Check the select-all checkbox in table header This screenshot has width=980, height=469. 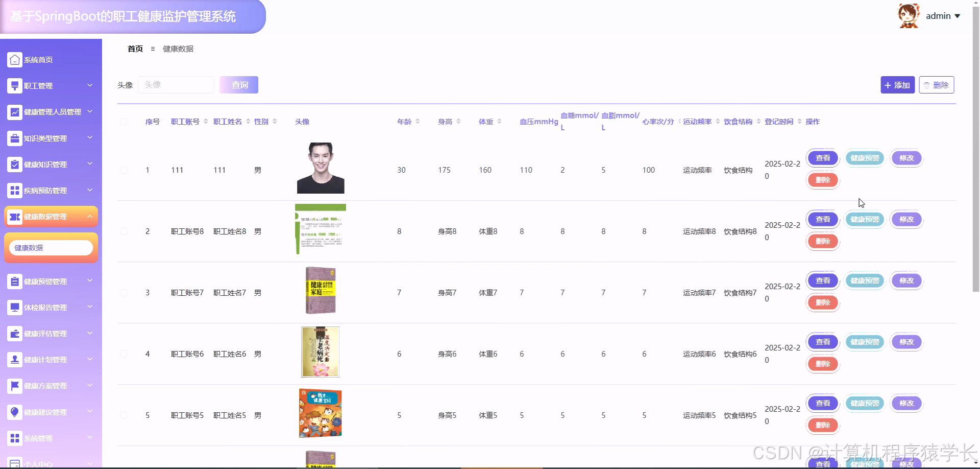124,121
